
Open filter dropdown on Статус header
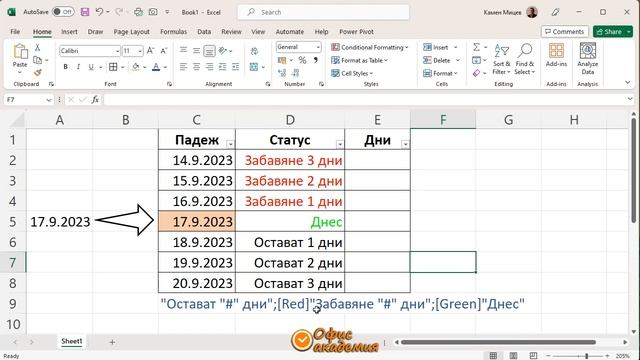click(340, 144)
